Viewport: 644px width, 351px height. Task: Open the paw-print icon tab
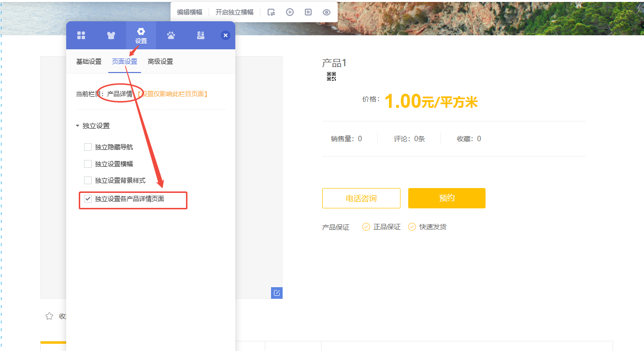coord(171,35)
